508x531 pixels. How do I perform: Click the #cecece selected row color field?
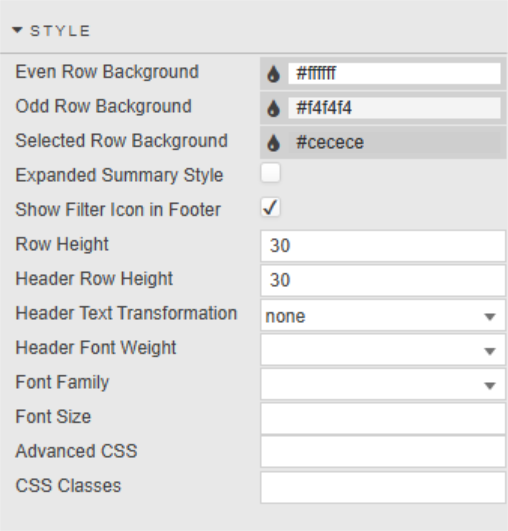pos(394,142)
